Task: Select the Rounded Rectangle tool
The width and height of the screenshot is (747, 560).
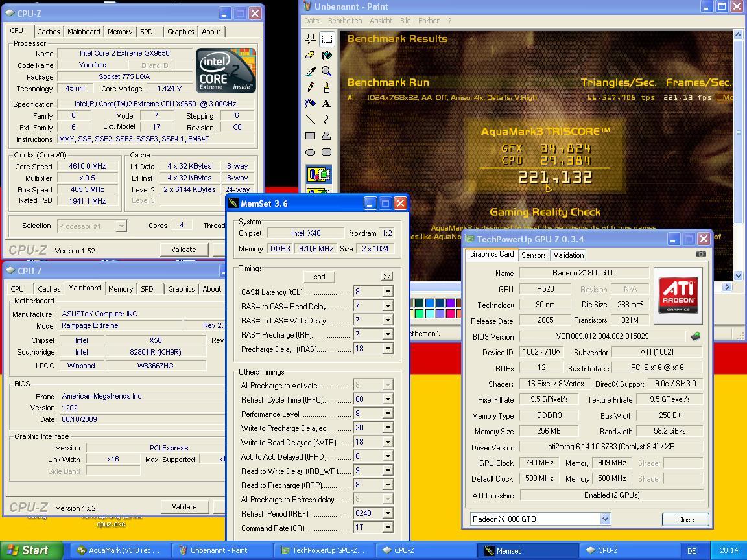Action: (x=327, y=152)
